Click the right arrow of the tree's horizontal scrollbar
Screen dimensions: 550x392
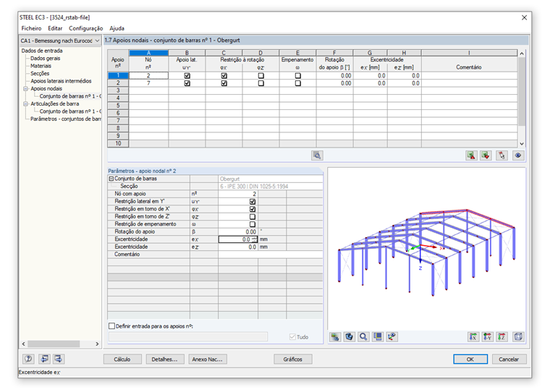[x=97, y=344]
